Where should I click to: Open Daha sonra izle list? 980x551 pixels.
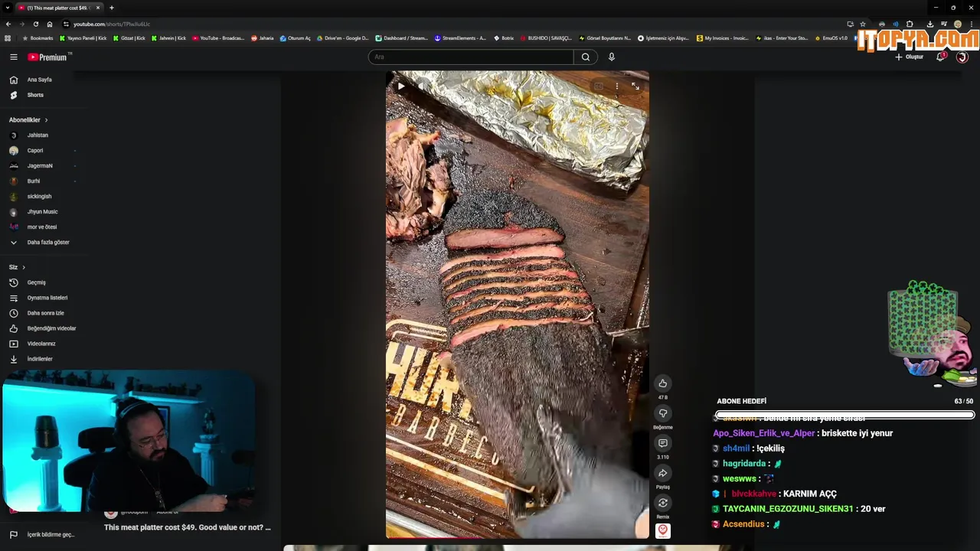tap(45, 313)
